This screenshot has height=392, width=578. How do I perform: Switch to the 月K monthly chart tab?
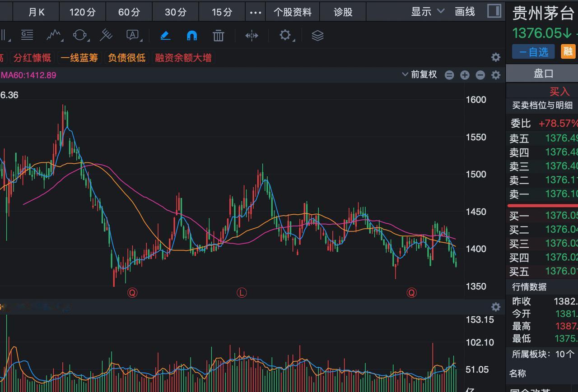point(36,12)
